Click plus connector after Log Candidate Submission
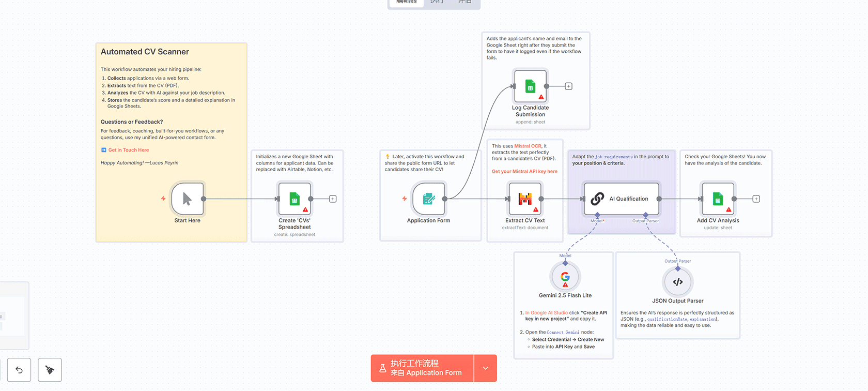This screenshot has width=868, height=391. click(568, 86)
